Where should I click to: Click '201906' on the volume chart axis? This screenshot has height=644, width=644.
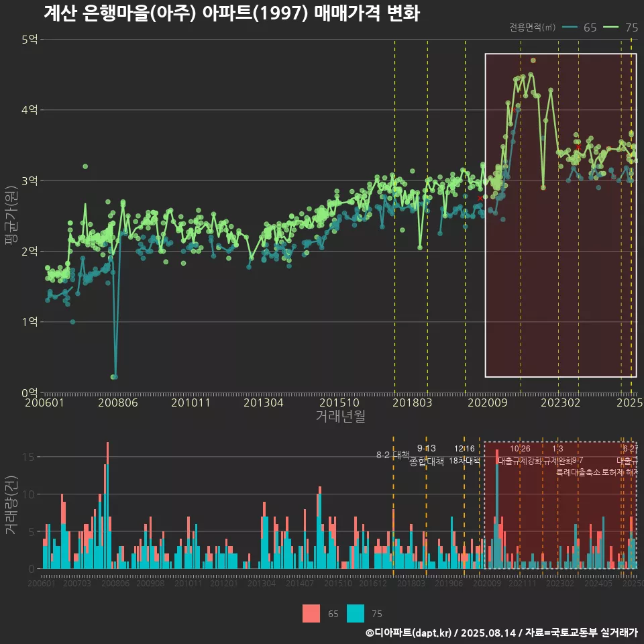click(x=449, y=583)
